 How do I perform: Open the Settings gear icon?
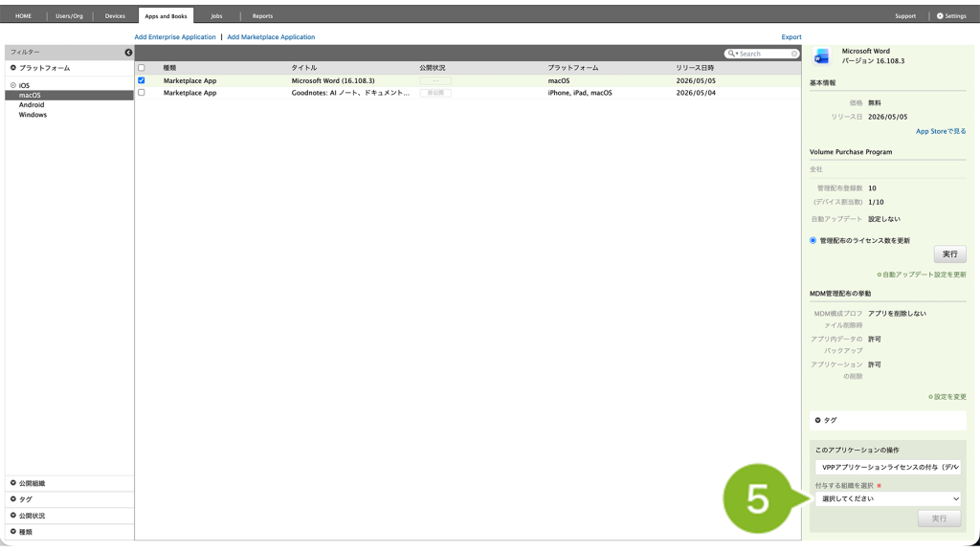(940, 16)
